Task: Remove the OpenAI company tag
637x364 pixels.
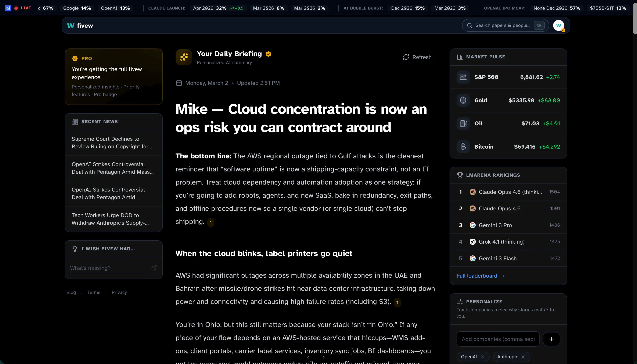Action: [482, 357]
